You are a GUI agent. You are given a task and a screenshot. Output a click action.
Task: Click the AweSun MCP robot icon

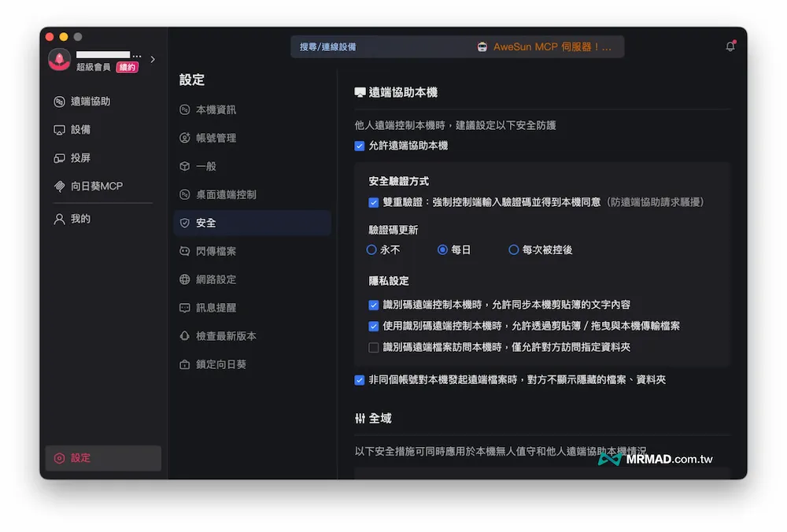coord(482,47)
